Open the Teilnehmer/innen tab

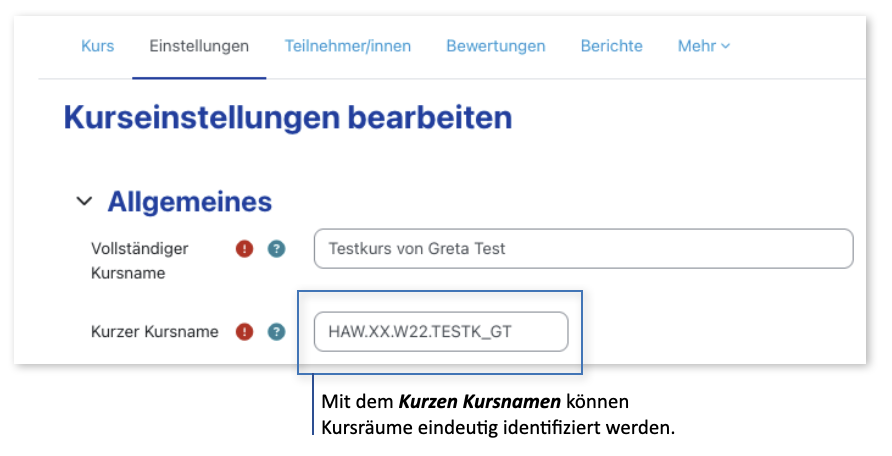click(x=347, y=46)
